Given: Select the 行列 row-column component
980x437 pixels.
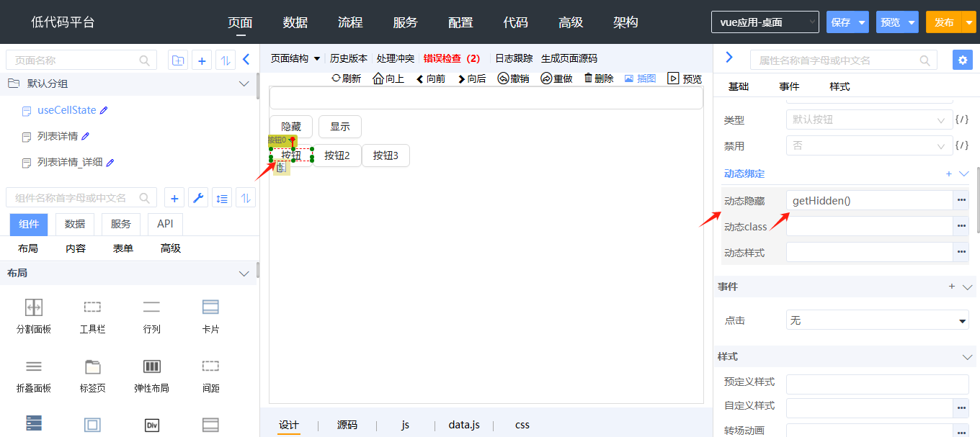Looking at the screenshot, I should (151, 315).
